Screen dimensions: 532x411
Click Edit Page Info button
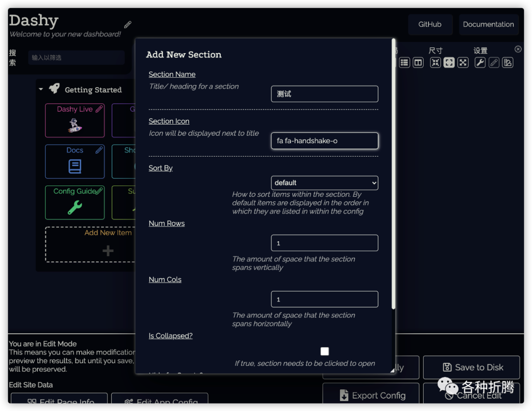tap(59, 399)
